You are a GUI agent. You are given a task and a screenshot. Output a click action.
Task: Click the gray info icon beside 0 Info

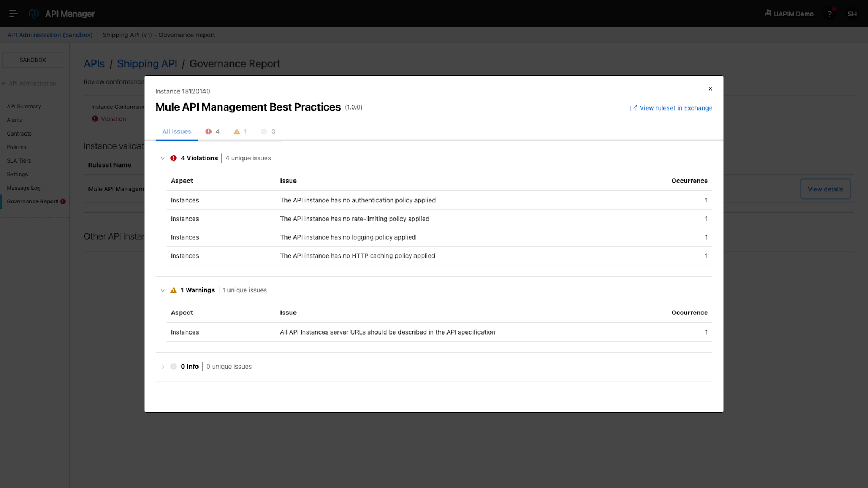coord(174,367)
